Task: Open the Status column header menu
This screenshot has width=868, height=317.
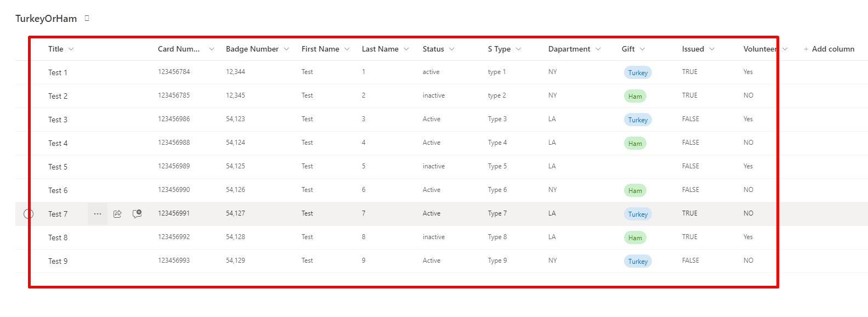Action: (452, 49)
